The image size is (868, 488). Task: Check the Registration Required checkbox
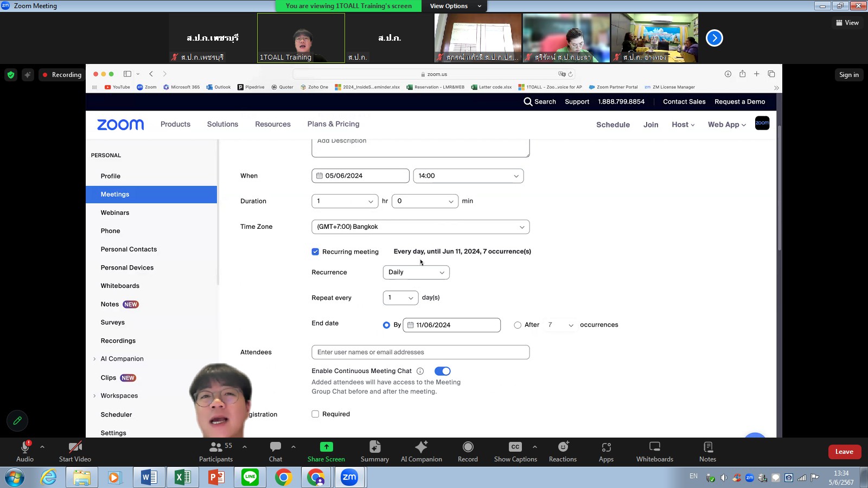point(315,414)
